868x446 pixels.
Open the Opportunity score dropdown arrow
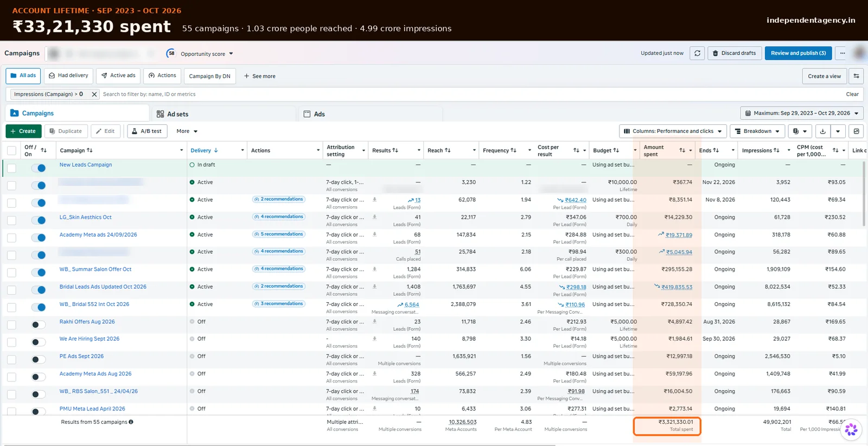tap(231, 54)
